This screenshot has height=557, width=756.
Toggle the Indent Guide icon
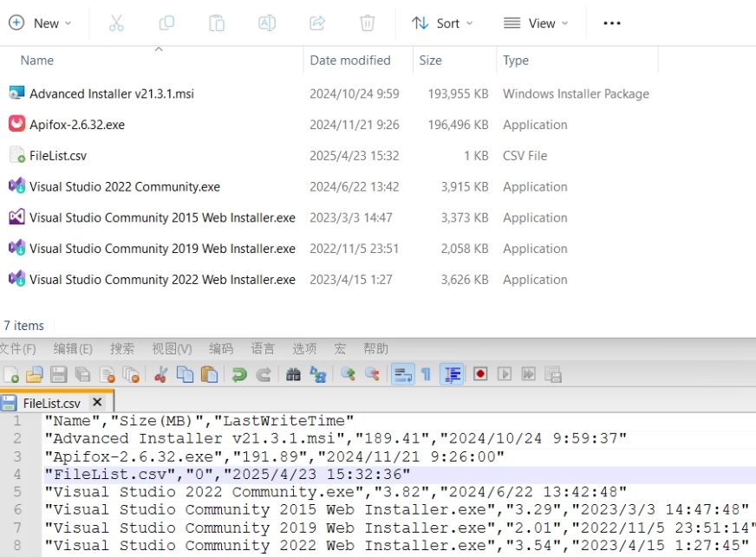[x=452, y=374]
